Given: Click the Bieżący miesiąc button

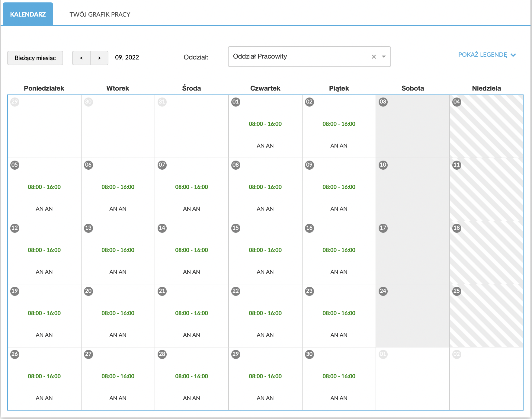Looking at the screenshot, I should [x=35, y=58].
